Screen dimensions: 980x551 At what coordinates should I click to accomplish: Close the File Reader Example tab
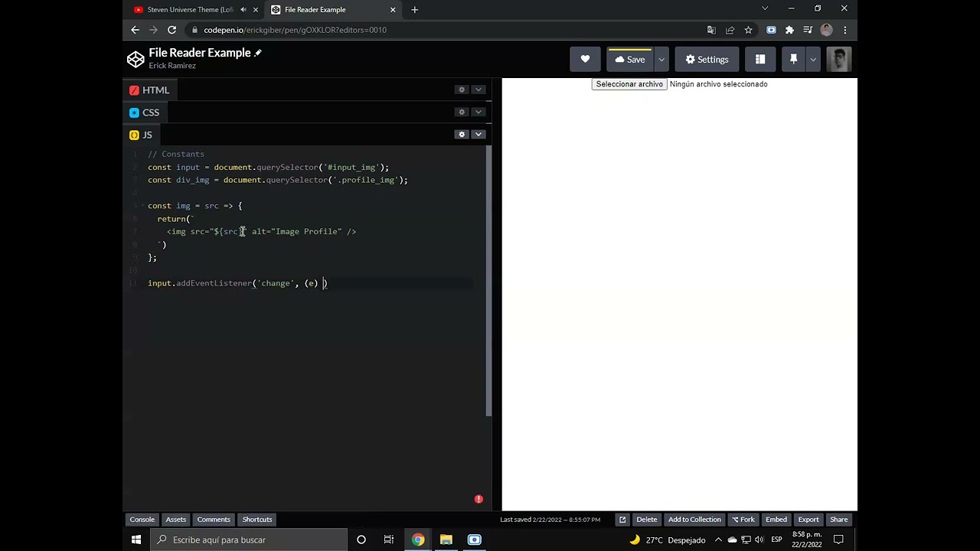coord(393,9)
